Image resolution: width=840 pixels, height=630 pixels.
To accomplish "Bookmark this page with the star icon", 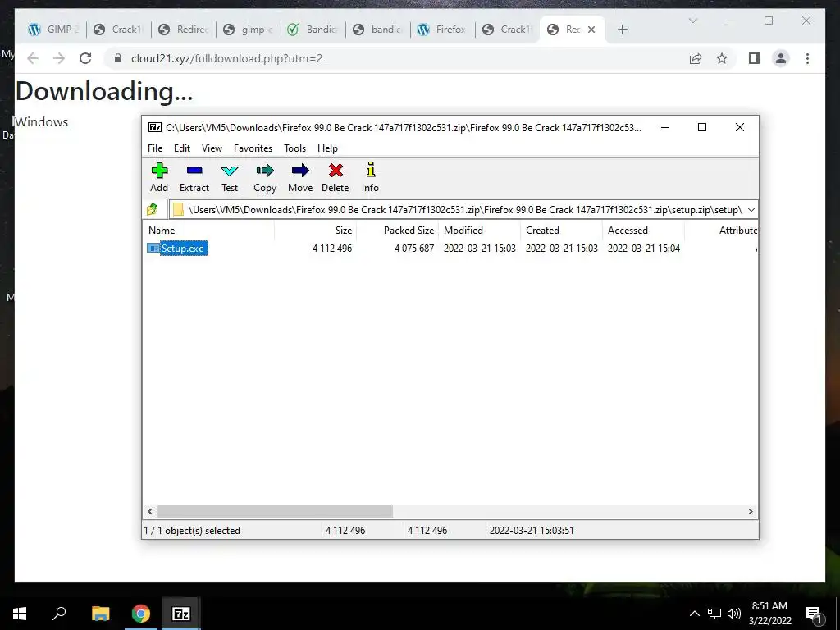I will 722,58.
